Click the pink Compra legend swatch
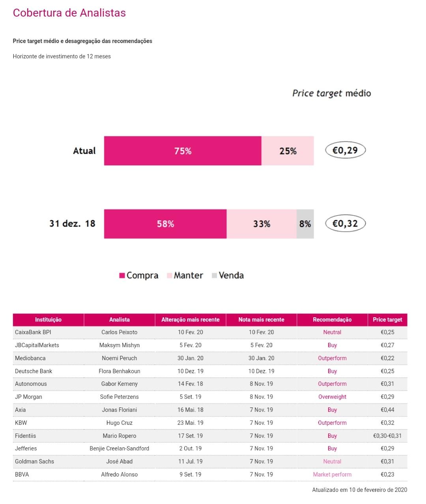Screen dimensions: 426x504 point(122,275)
